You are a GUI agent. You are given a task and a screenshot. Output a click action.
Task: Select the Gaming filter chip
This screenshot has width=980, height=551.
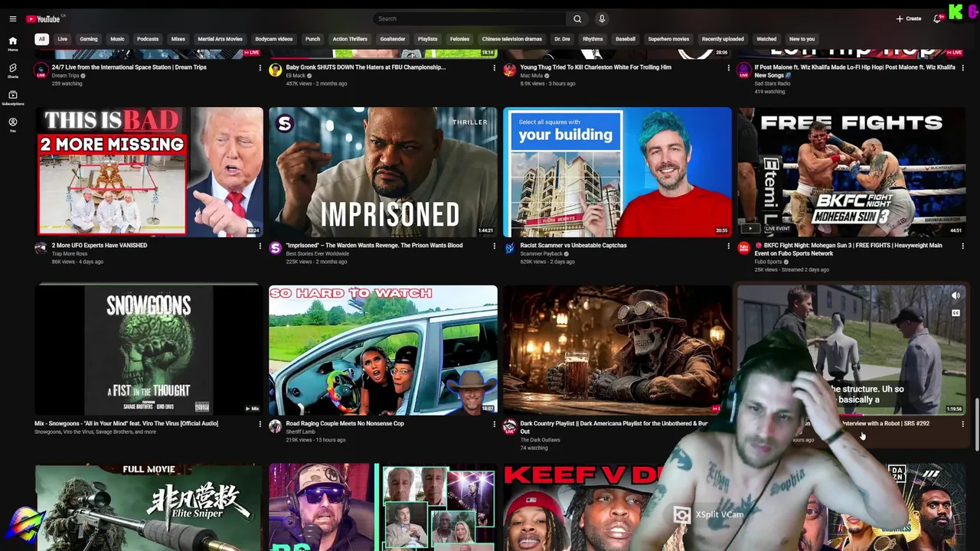tap(89, 39)
